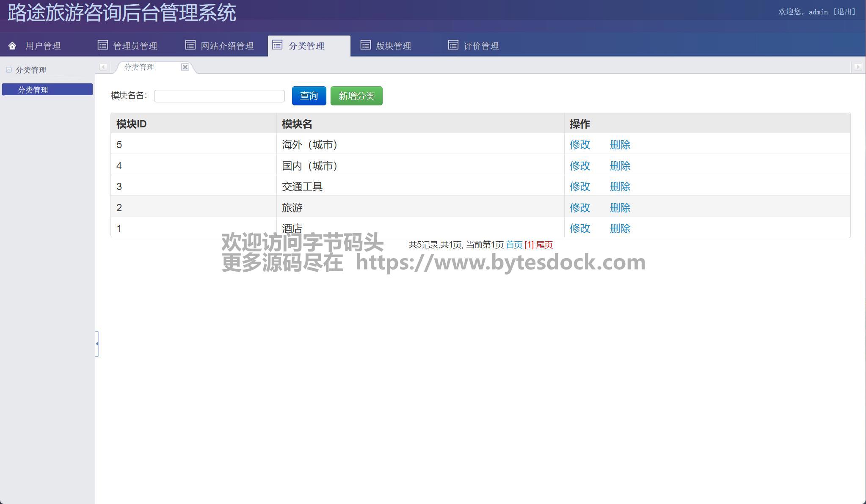The width and height of the screenshot is (866, 504).
Task: Click the list icon beside 版块管理
Action: (366, 45)
